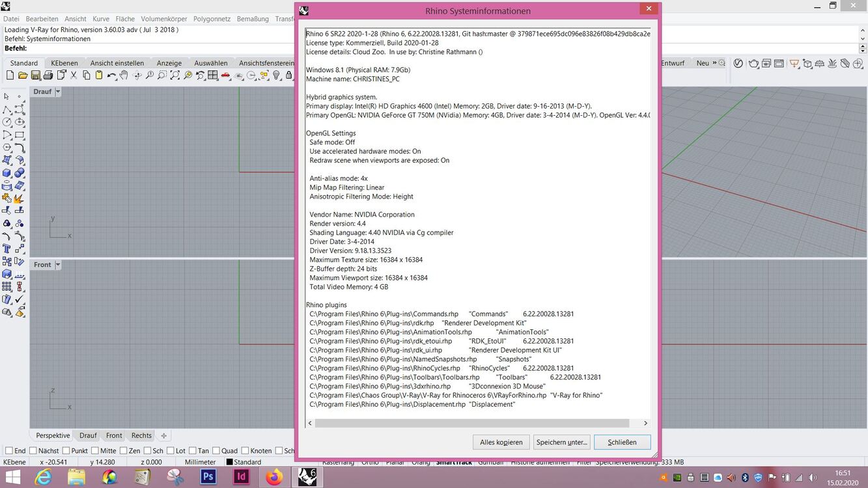Switch to the KEbenen toolbar tab
The height and width of the screenshot is (488, 868).
[64, 63]
